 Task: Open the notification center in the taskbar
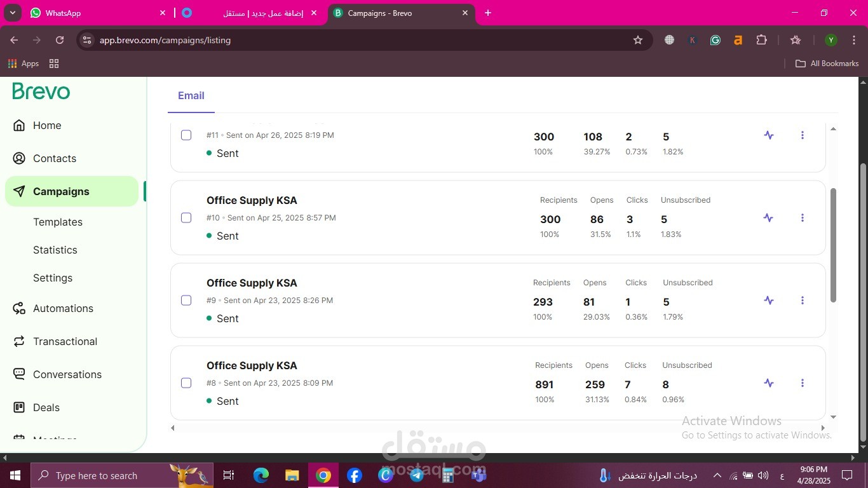[x=846, y=475]
